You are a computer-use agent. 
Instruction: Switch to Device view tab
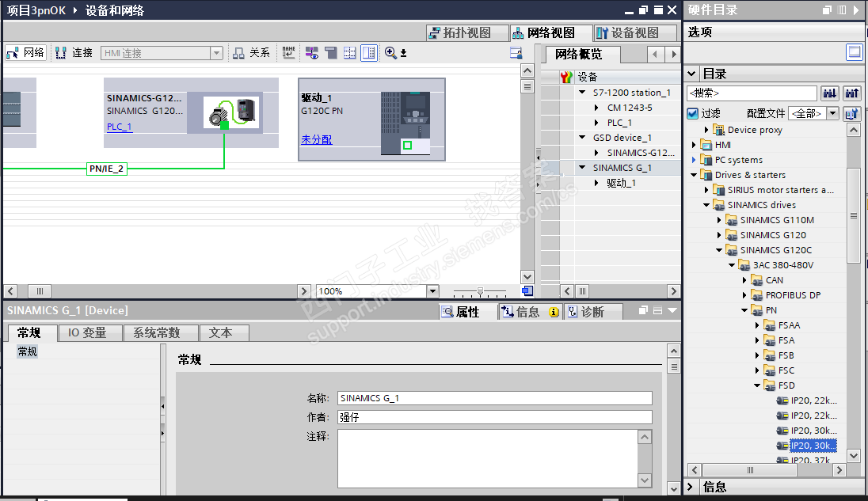coord(635,32)
